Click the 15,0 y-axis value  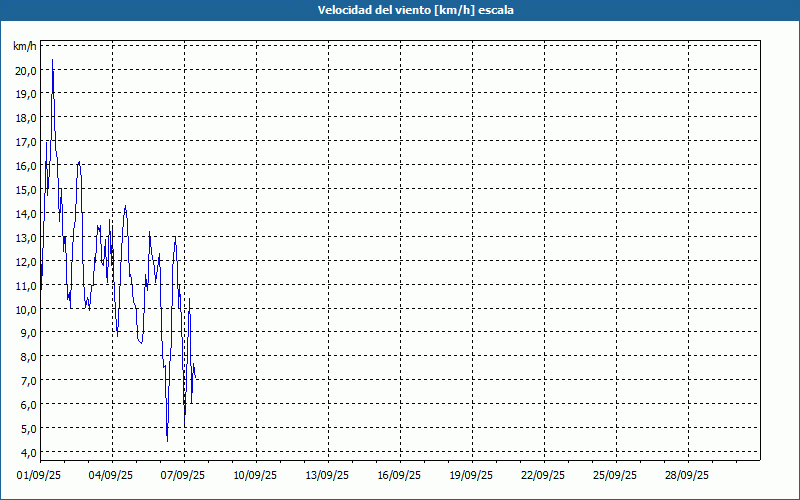(26, 190)
